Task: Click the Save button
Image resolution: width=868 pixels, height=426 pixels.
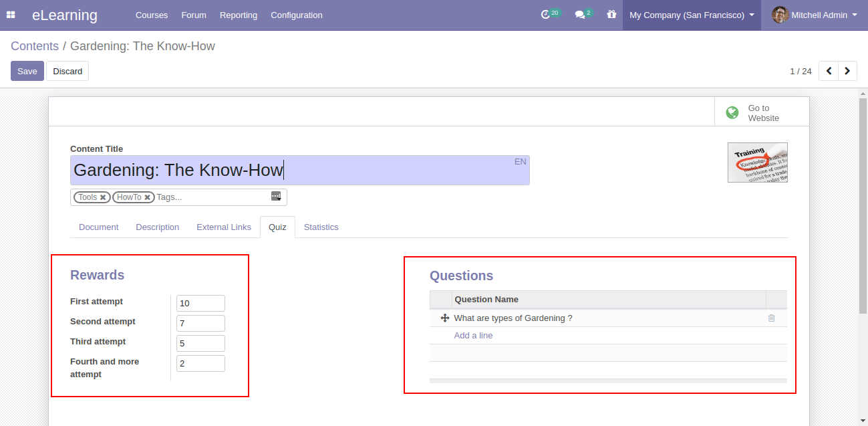Action: 27,71
